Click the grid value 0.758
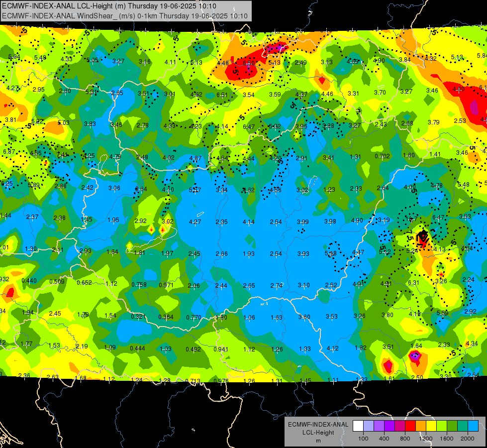This screenshot has width=487, height=448. pos(139,284)
